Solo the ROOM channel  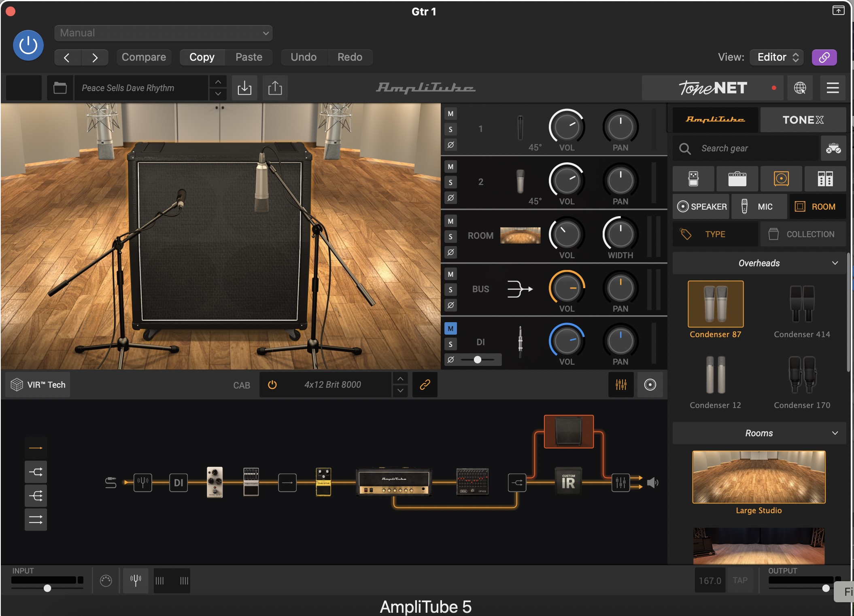(x=450, y=237)
